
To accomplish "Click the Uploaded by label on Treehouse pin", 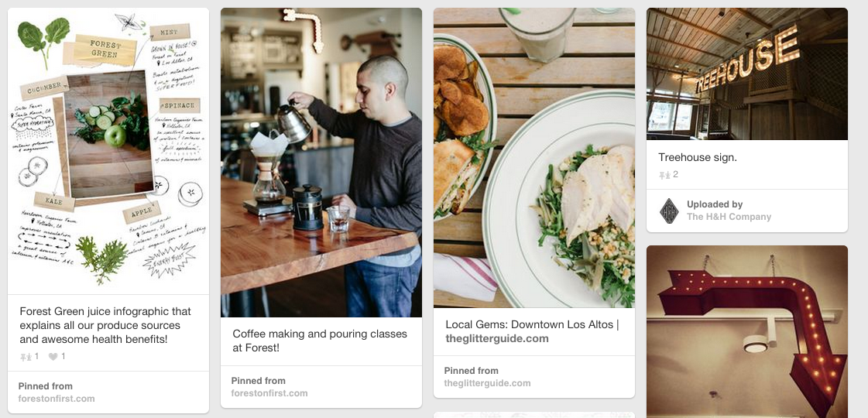I will point(715,204).
